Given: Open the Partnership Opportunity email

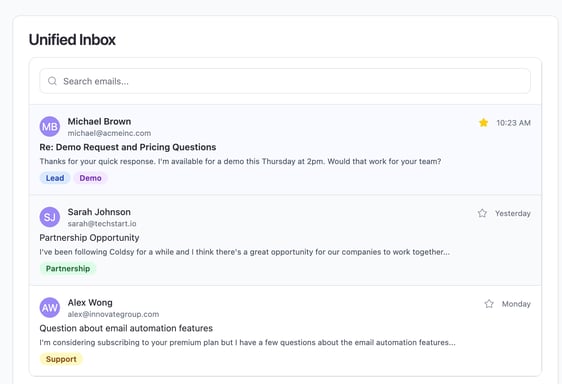Looking at the screenshot, I should click(x=89, y=238).
